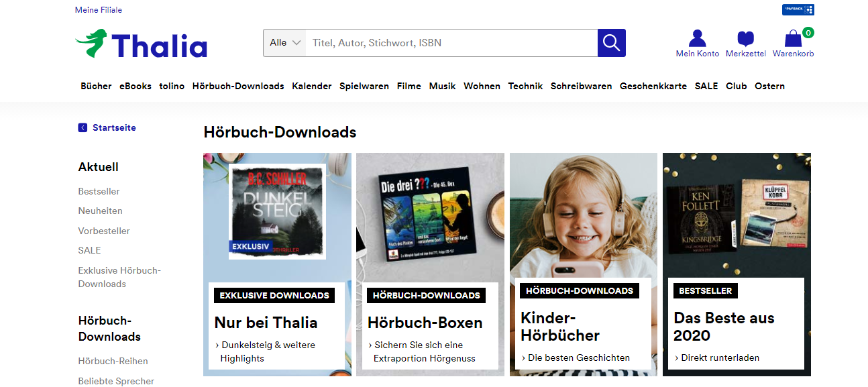Click the EXKLUSIVE DOWNLOADS label
Screen dimensions: 868x387
[274, 295]
